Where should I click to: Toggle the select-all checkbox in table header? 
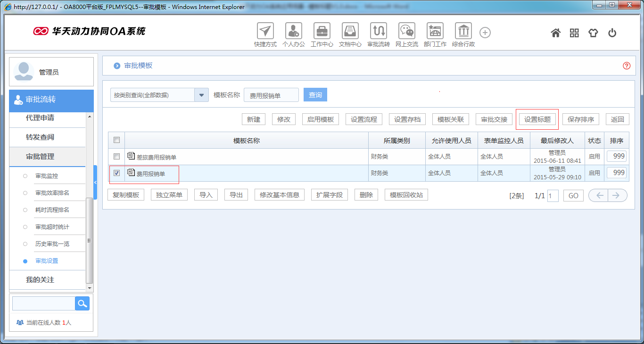point(116,140)
